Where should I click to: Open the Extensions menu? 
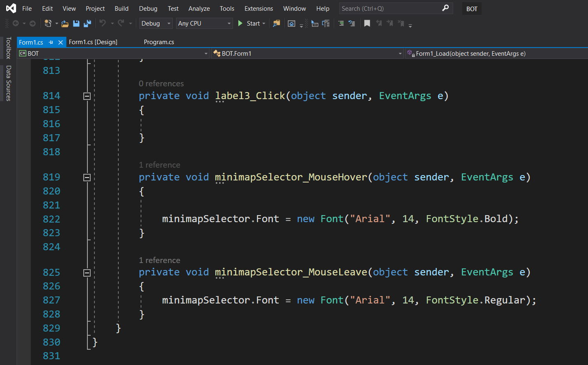coord(259,8)
